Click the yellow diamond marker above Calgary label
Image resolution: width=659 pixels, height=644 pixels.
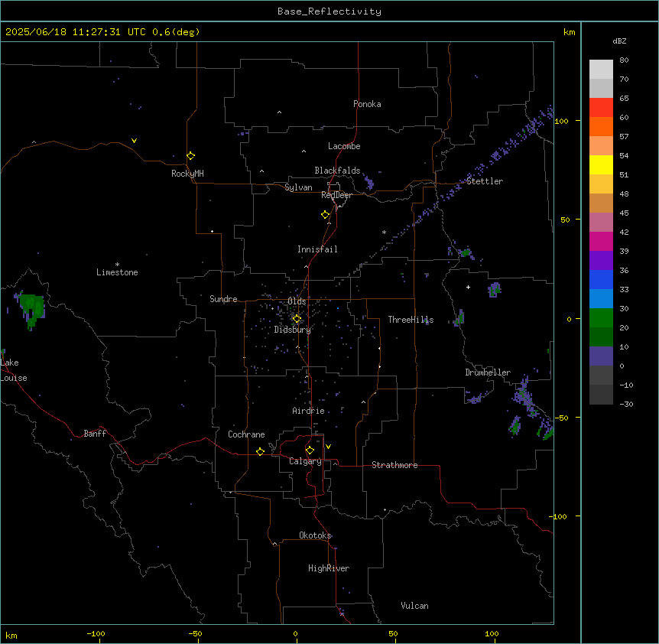click(x=310, y=450)
